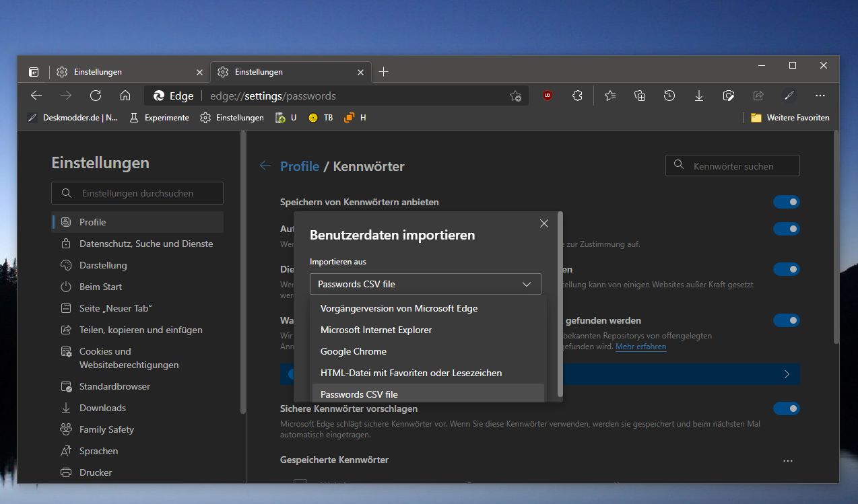The height and width of the screenshot is (504, 858).
Task: Open a new tab with plus button
Action: pyautogui.click(x=384, y=72)
